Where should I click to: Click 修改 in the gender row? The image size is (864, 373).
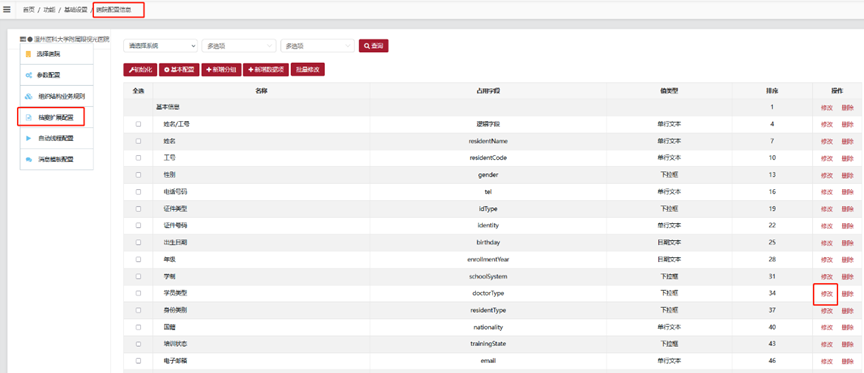[x=827, y=175]
